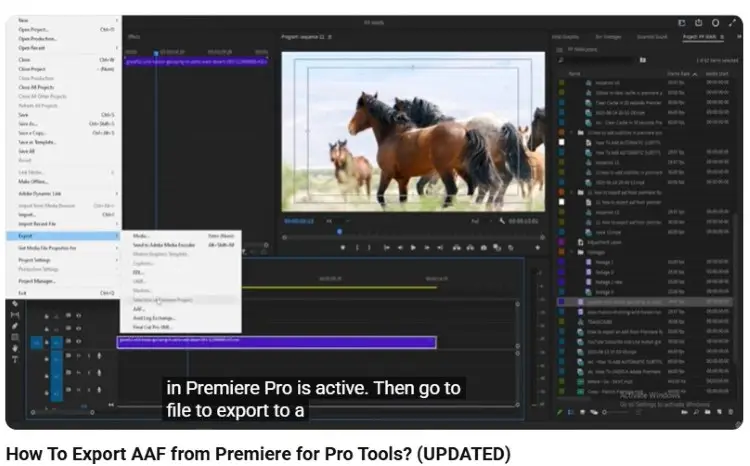Viewport: 750px width, 466px height.
Task: Select the Slip tool in timeline toolbar
Action: click(15, 315)
